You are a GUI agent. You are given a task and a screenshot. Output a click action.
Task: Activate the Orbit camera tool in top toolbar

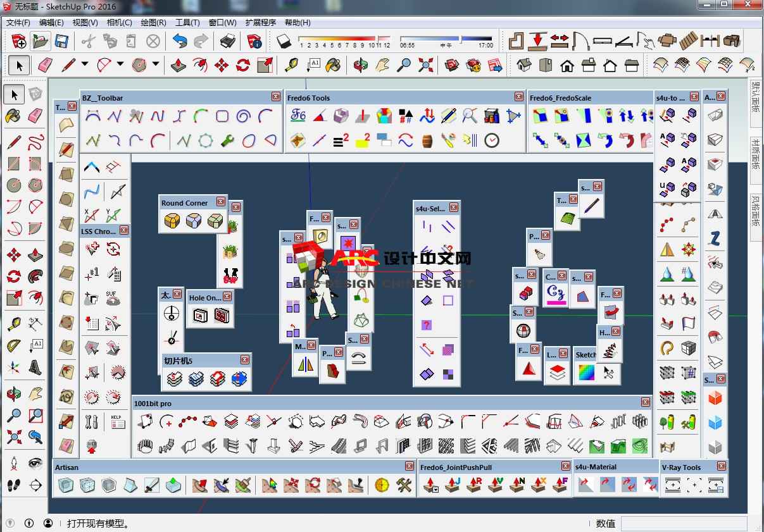pos(360,65)
